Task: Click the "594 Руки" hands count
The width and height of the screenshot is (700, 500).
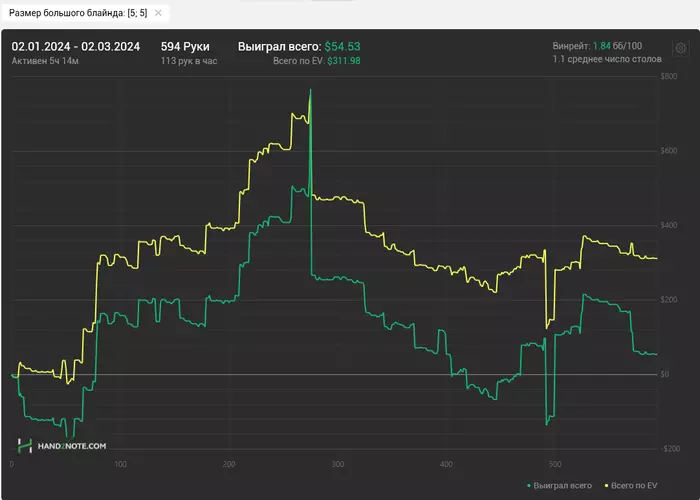Action: (184, 46)
